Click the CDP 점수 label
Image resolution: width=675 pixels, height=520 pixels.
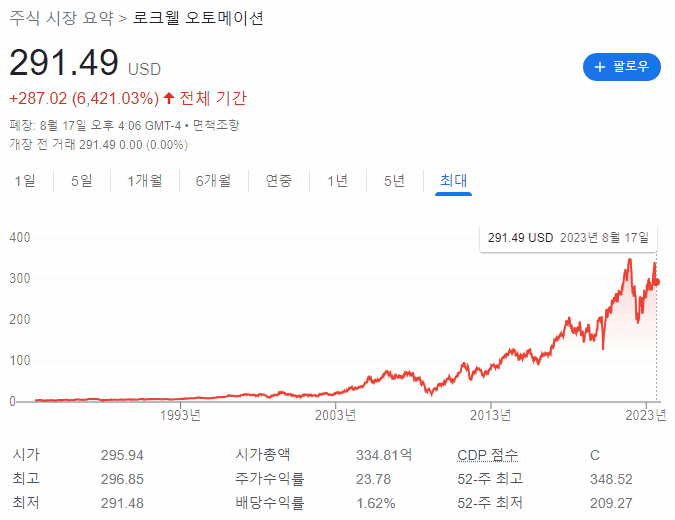487,455
